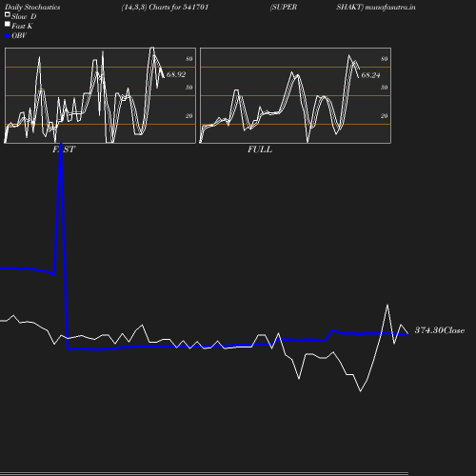Click the 'Slow D' legend label
Viewport: 476px width, 476px height.
[x=24, y=16]
